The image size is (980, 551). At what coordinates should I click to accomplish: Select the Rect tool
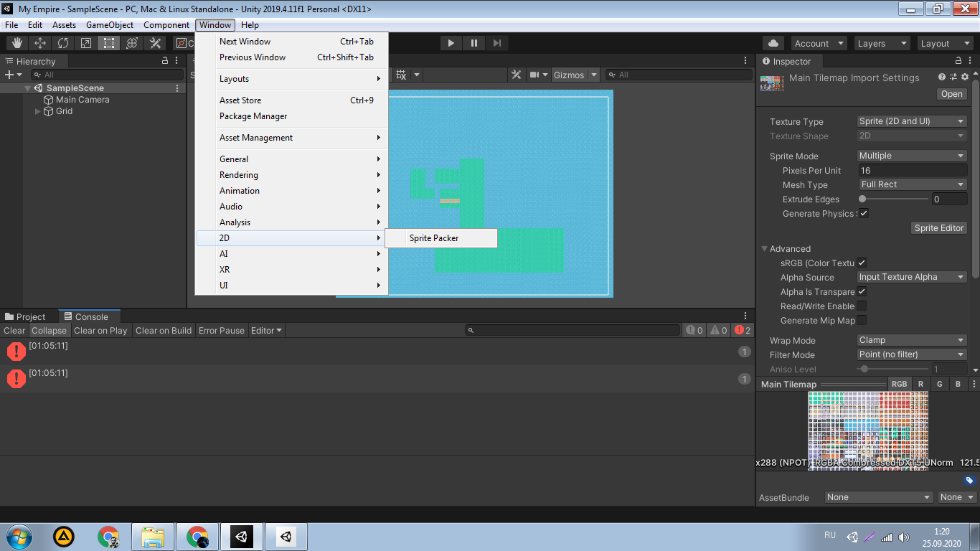pyautogui.click(x=109, y=43)
